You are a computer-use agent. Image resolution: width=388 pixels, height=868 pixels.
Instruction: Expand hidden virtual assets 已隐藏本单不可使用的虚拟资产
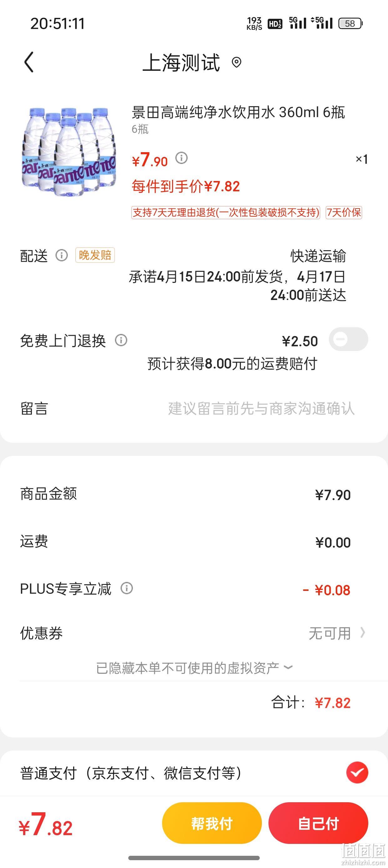click(x=194, y=668)
